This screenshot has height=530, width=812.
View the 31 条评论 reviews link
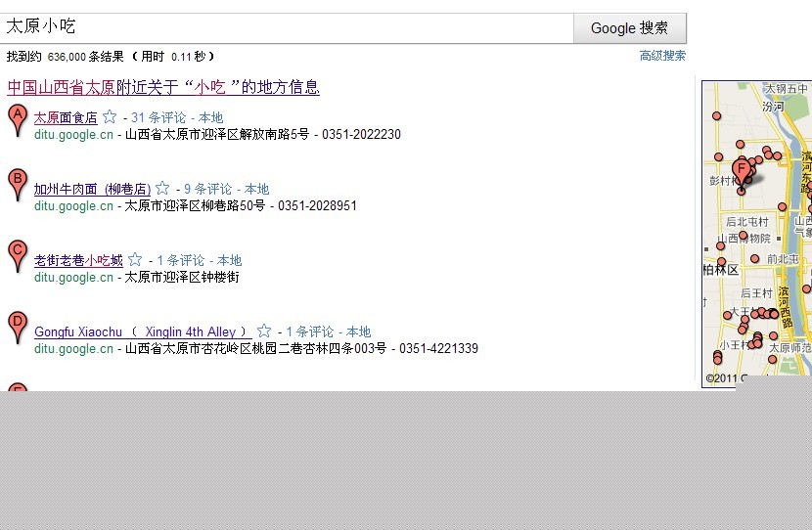tap(158, 117)
